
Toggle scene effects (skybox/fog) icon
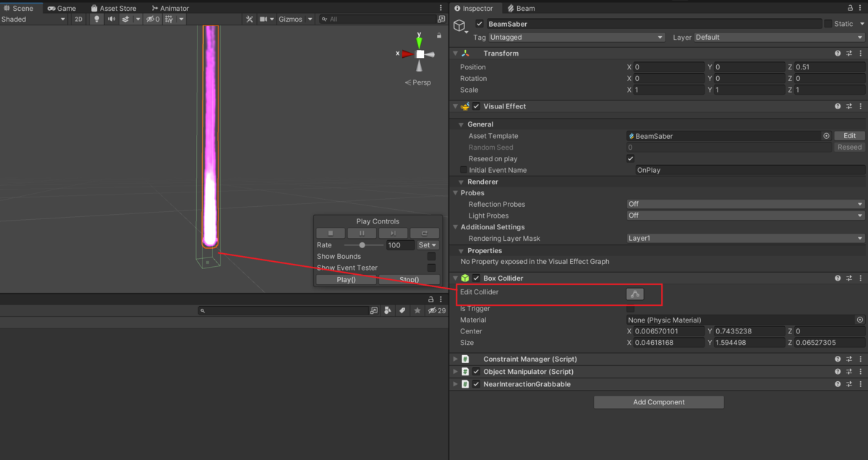(x=125, y=20)
